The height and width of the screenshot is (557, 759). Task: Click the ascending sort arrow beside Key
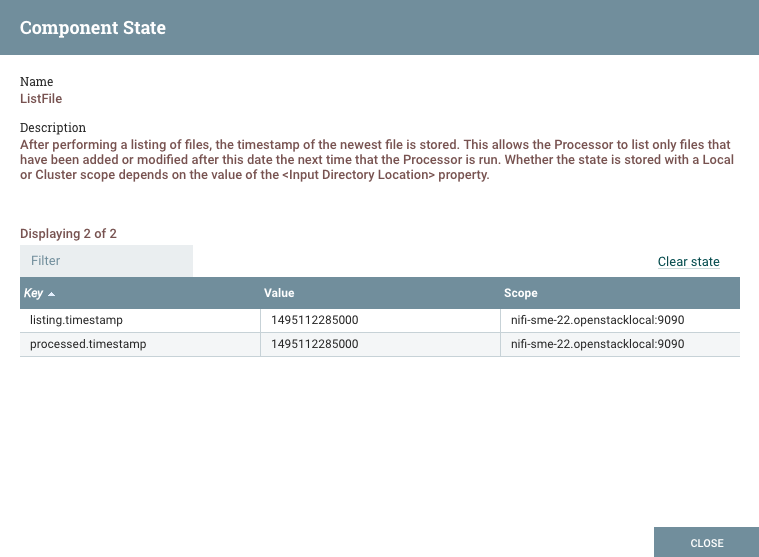coord(51,294)
